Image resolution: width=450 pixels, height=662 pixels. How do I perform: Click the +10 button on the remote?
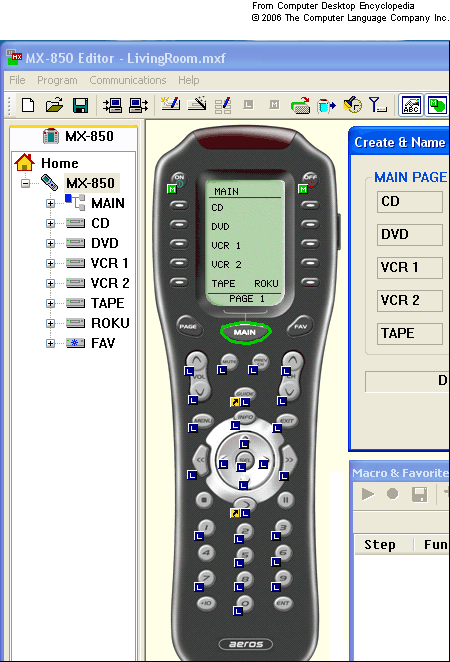pyautogui.click(x=206, y=603)
